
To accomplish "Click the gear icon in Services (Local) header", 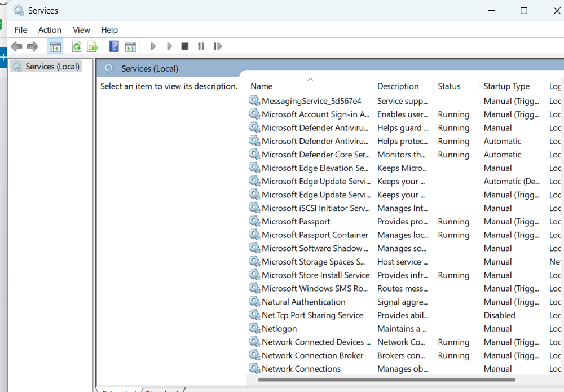I will pos(110,68).
